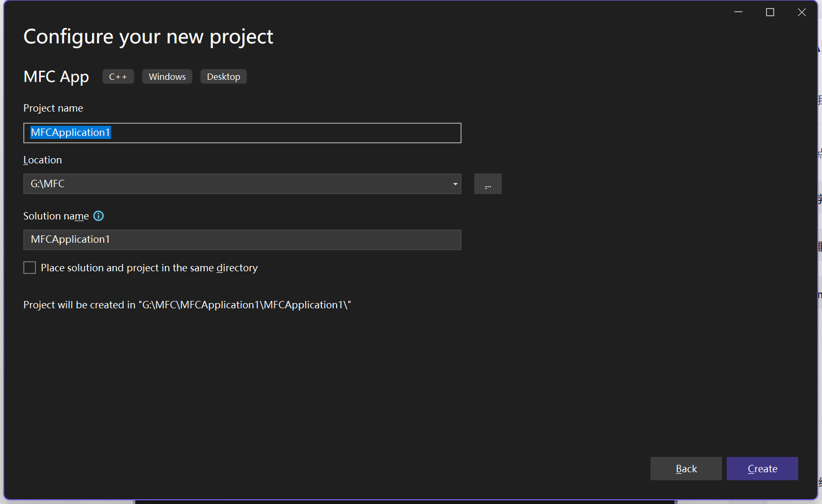
Task: Click the Project will be created in path text
Action: 187,305
